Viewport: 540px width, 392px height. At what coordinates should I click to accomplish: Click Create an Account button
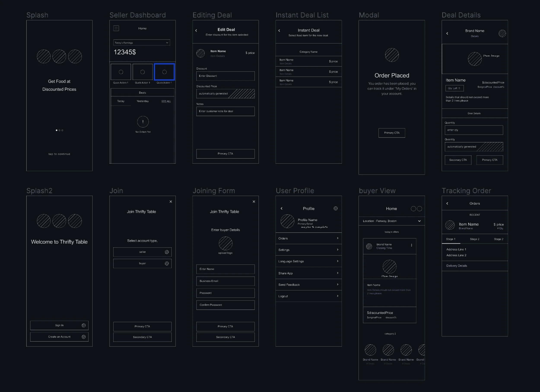click(59, 337)
